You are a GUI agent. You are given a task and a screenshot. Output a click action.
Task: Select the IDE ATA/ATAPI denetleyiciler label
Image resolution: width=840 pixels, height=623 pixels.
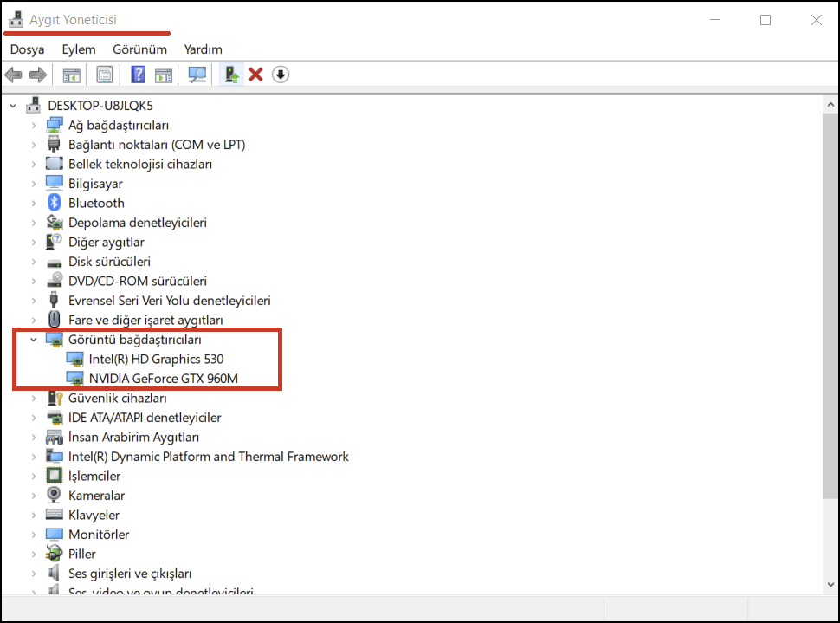(145, 417)
